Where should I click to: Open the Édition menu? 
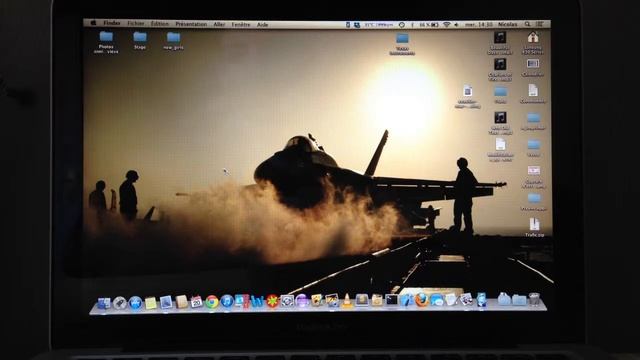[160, 24]
